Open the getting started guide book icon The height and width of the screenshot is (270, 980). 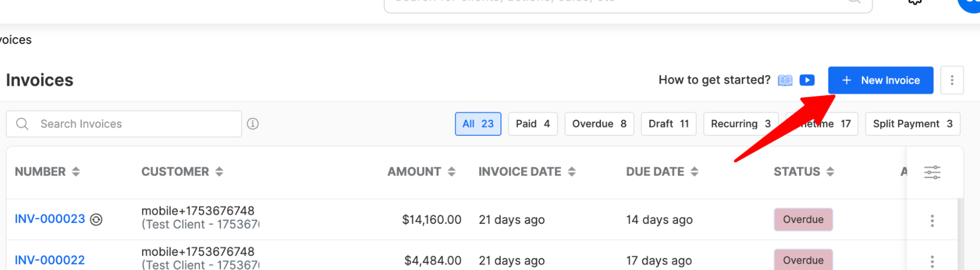tap(785, 80)
